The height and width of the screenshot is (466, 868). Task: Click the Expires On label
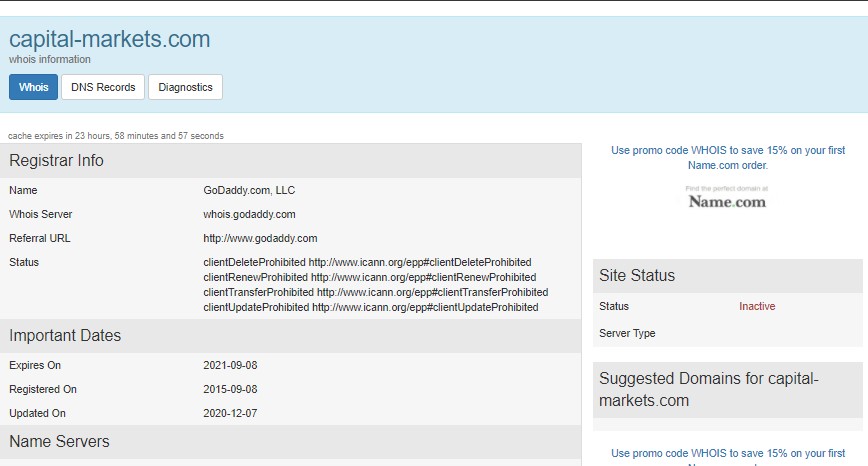35,365
